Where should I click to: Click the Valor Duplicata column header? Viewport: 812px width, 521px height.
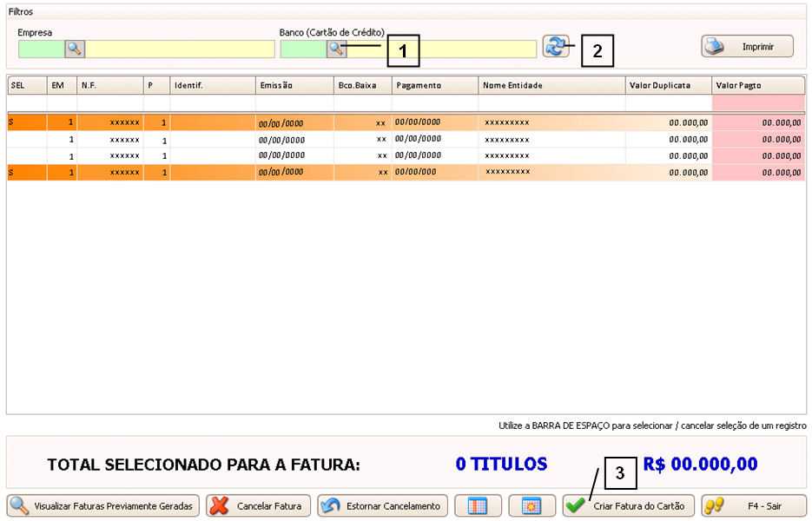[x=668, y=85]
